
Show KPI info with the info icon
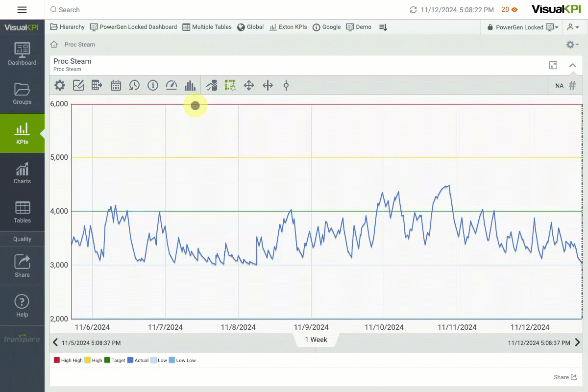[153, 86]
